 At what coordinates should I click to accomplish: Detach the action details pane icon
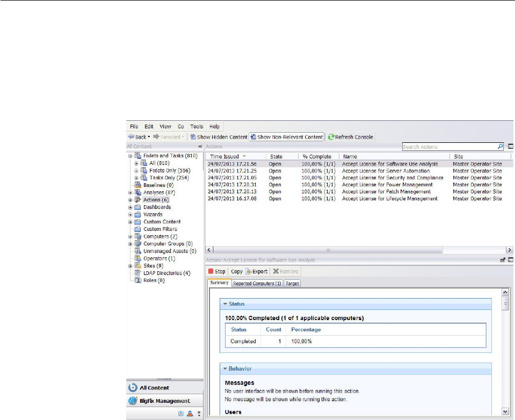pos(503,260)
